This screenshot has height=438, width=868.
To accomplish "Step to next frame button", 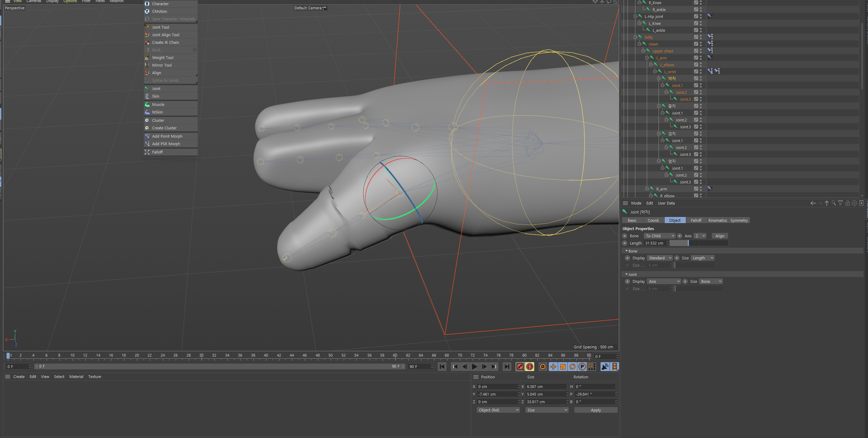I will [484, 367].
